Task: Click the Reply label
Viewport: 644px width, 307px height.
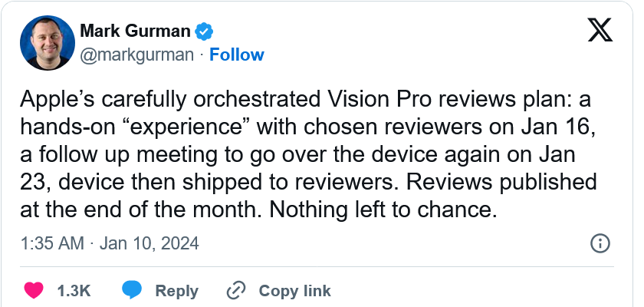Action: (x=176, y=291)
